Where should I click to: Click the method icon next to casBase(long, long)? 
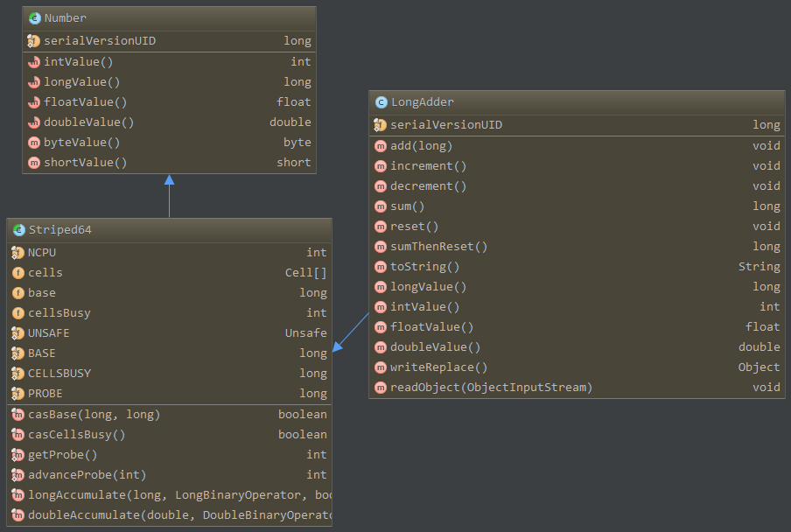pyautogui.click(x=18, y=415)
